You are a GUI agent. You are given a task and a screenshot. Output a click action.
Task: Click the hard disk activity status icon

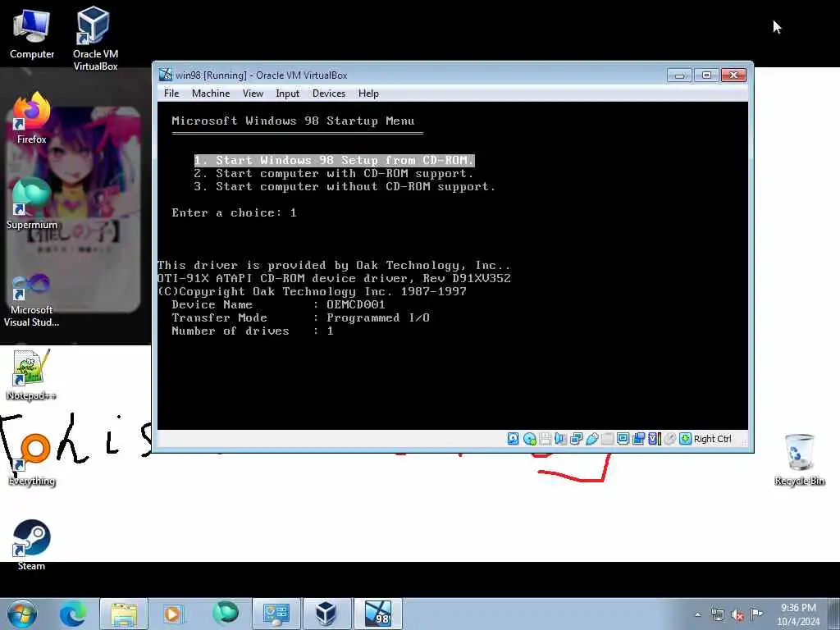tap(514, 439)
